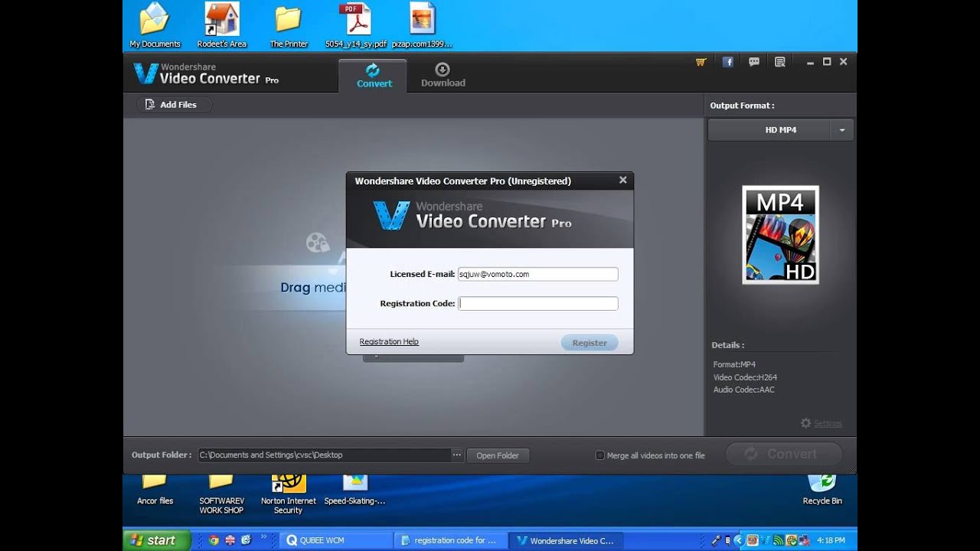
Task: Open the Ancor files folder
Action: (155, 491)
